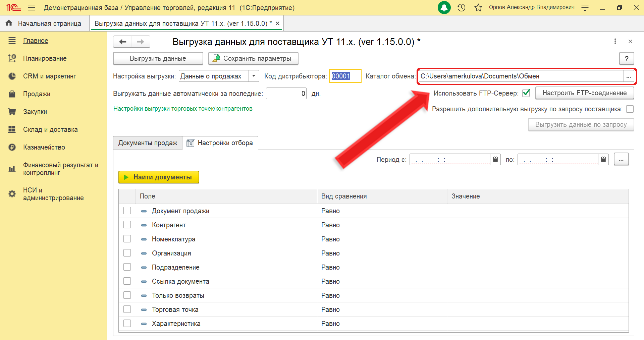The image size is (644, 340).
Task: Navigate back with left arrow button
Action: (x=123, y=42)
